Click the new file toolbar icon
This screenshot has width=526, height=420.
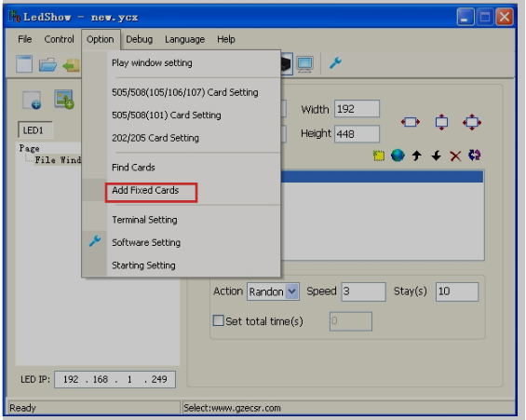[x=24, y=63]
